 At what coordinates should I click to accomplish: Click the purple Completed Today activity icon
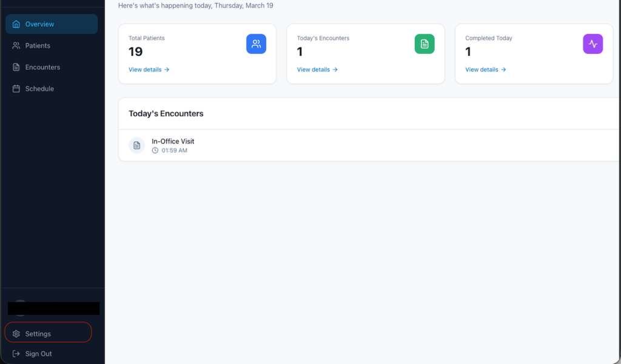pyautogui.click(x=592, y=44)
